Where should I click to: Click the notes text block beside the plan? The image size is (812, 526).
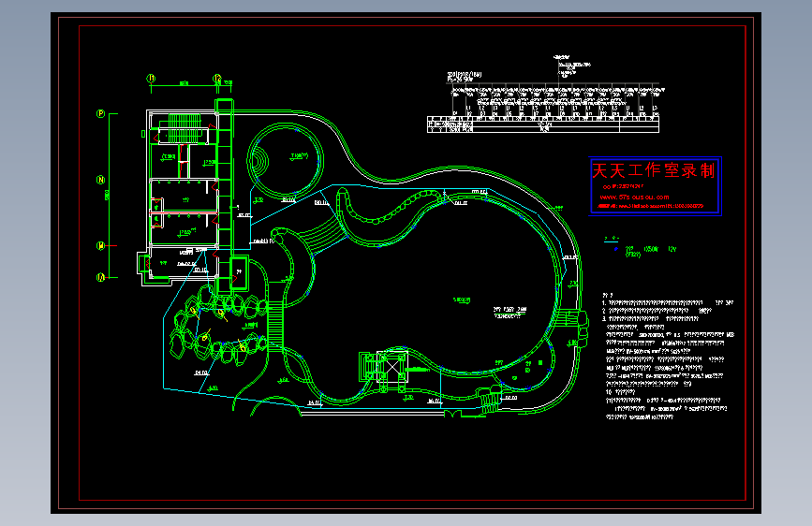(x=668, y=357)
